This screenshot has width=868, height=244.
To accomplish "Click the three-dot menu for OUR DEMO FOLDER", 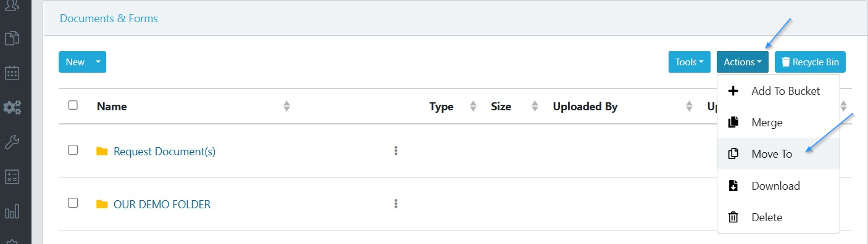I will (396, 203).
